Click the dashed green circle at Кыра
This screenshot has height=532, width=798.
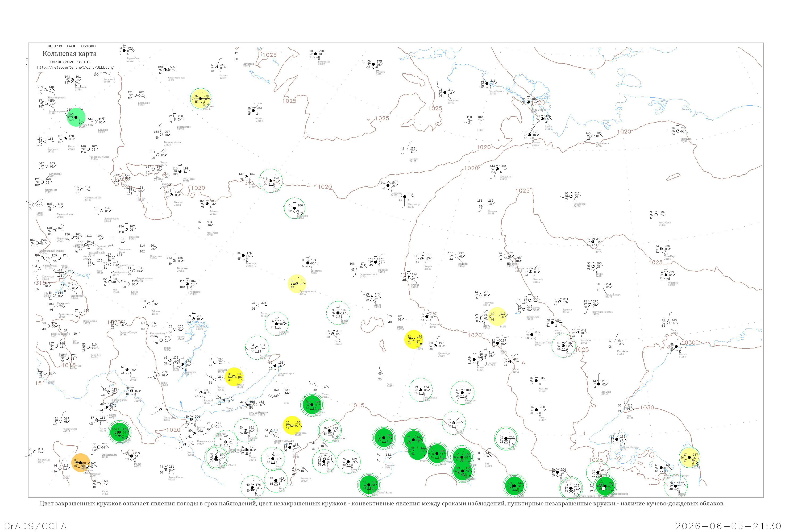252,488
